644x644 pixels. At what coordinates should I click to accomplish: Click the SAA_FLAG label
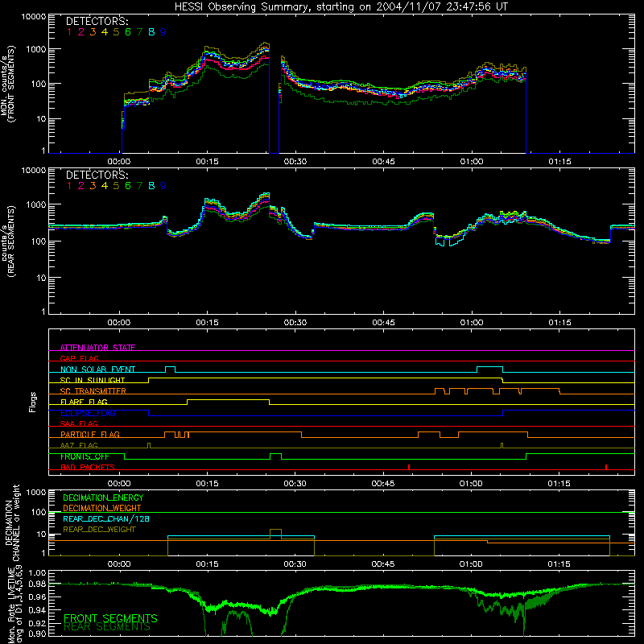click(x=79, y=423)
